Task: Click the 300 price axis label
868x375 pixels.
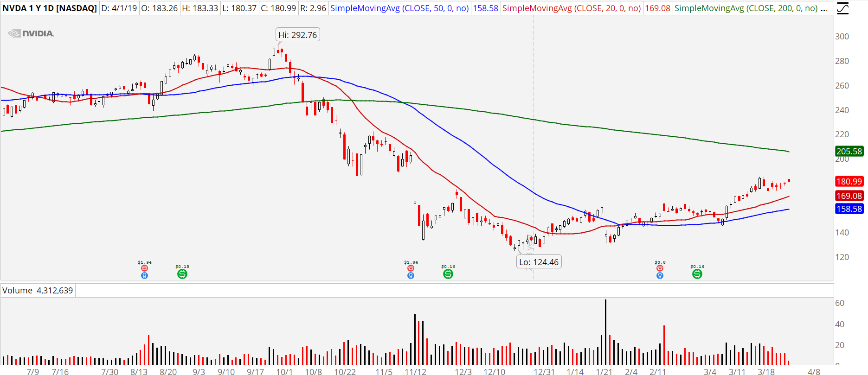Action: [x=842, y=37]
